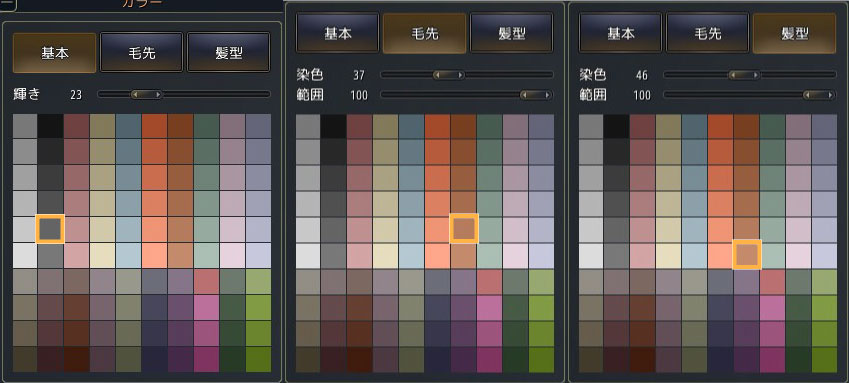Click right arrow on 輝き slider handle
Image resolution: width=849 pixels, height=383 pixels.
[x=158, y=94]
